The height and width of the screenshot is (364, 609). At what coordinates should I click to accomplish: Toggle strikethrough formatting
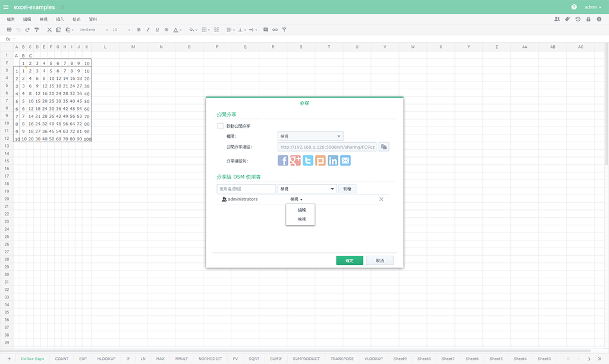coord(167,30)
